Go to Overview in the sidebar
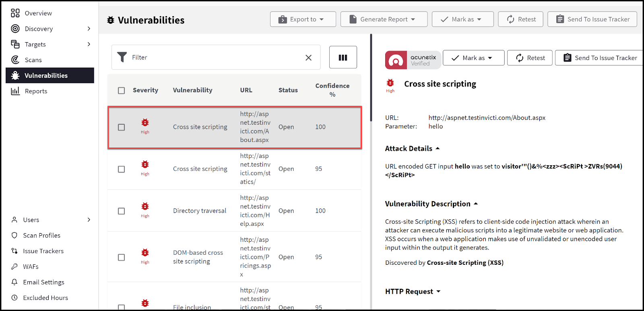 38,13
